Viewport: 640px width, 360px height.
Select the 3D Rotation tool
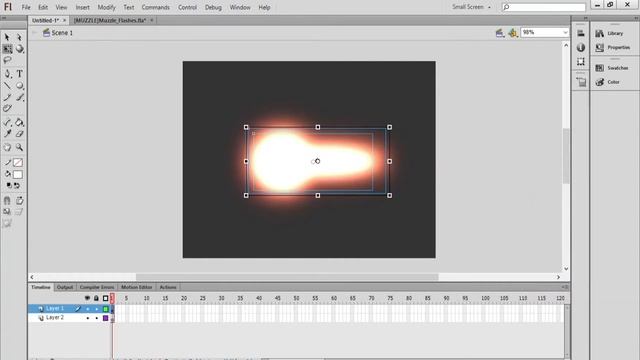point(20,49)
